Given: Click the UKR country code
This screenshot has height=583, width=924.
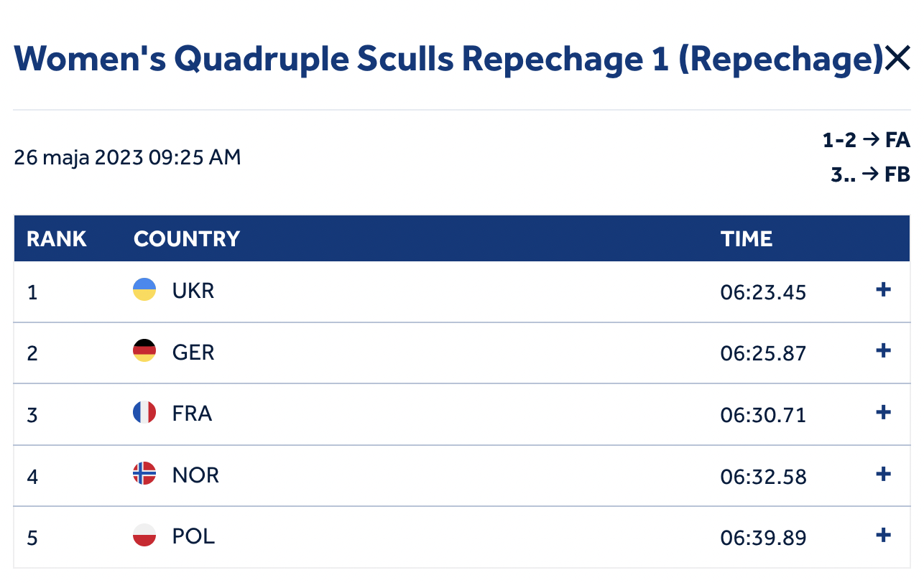Looking at the screenshot, I should coord(193,291).
